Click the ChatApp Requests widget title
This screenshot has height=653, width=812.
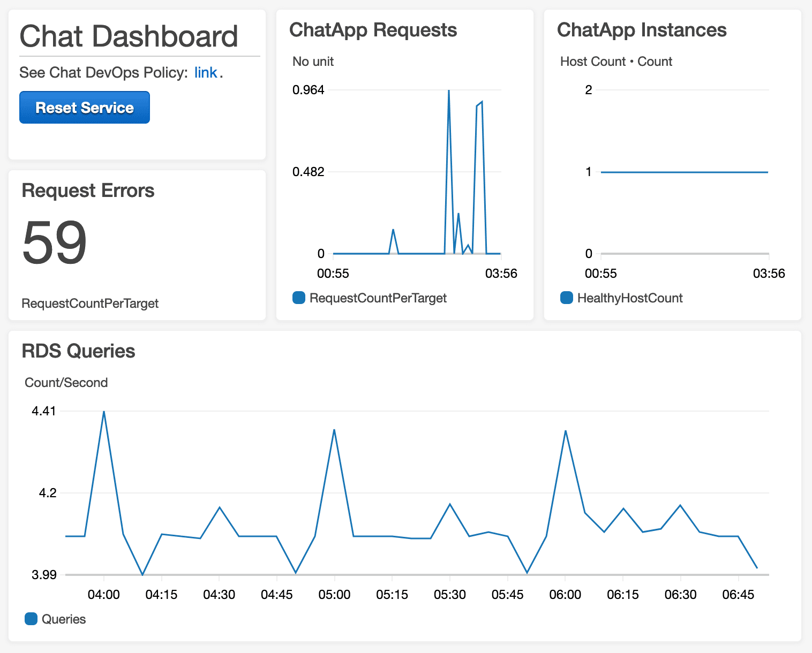[373, 30]
